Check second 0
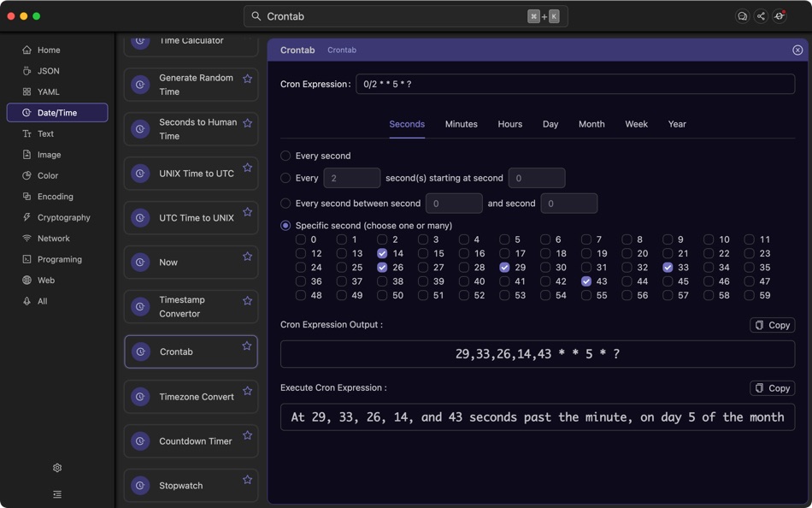Image resolution: width=812 pixels, height=508 pixels. [300, 239]
